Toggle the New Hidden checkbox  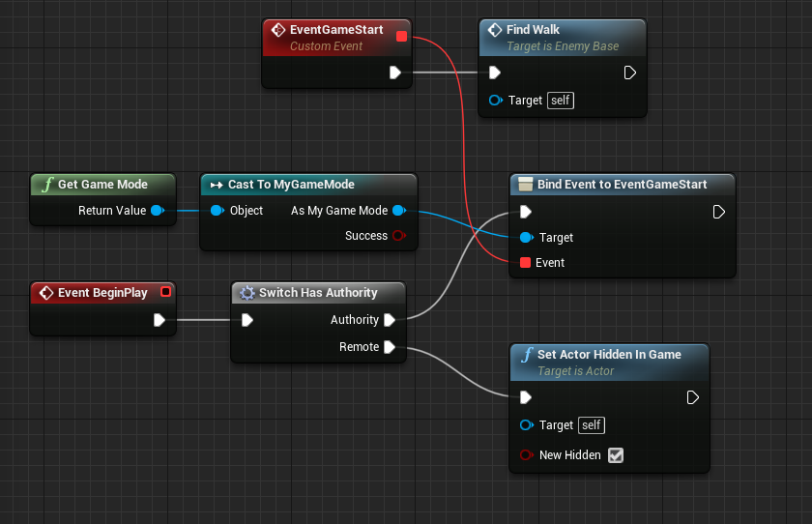point(616,455)
